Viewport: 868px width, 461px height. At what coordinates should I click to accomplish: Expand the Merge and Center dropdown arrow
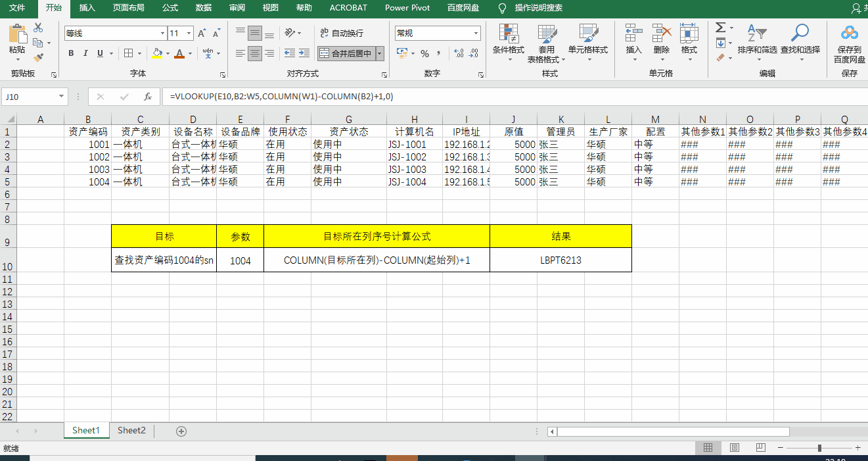(380, 53)
